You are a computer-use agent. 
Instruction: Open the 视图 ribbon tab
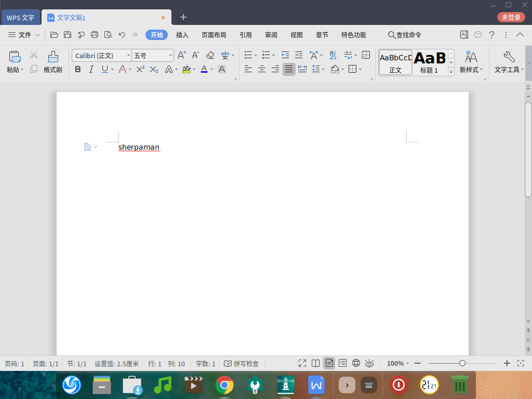(x=297, y=35)
